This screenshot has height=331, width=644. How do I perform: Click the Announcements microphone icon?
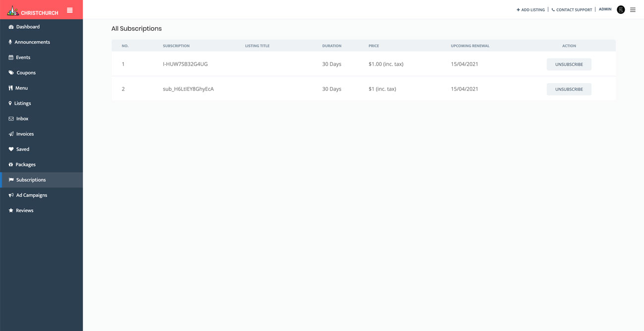[x=10, y=42]
